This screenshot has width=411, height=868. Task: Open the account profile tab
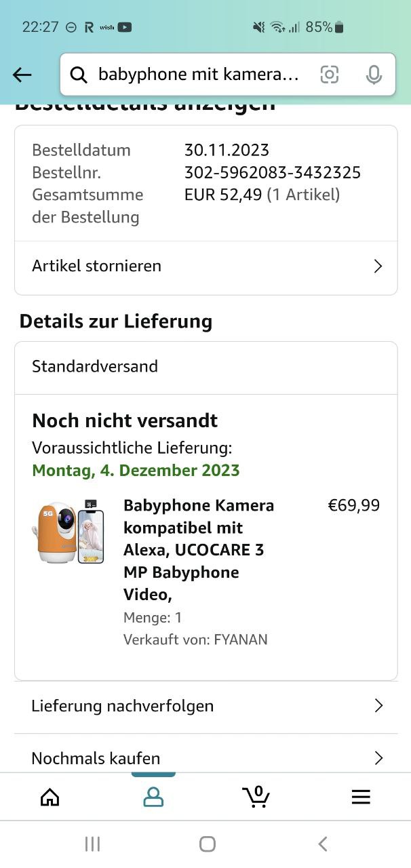153,797
